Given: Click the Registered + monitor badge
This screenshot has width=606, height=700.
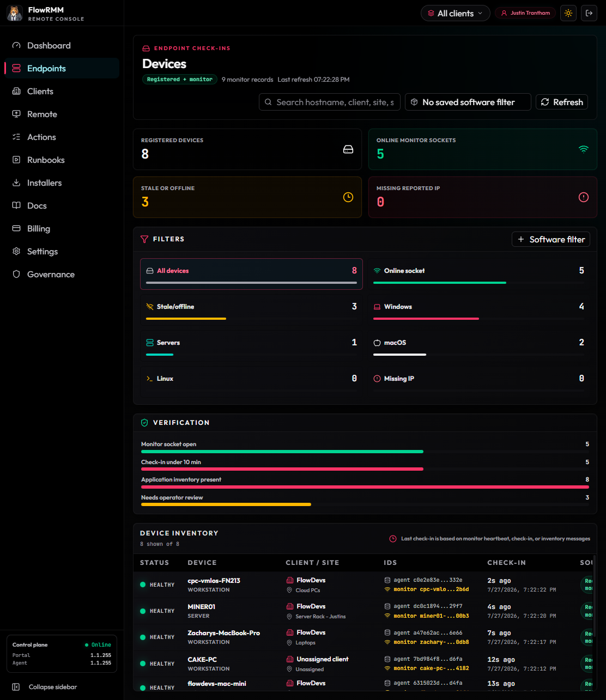Looking at the screenshot, I should coord(180,79).
